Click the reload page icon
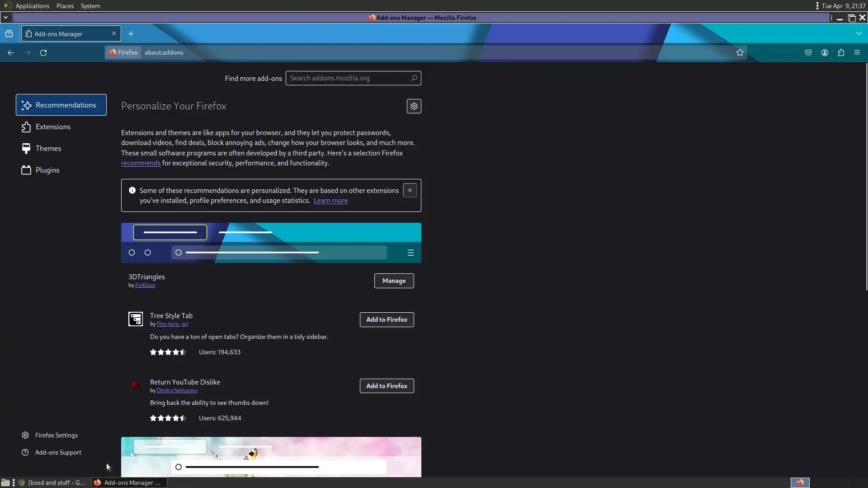Image resolution: width=868 pixels, height=488 pixels. (43, 53)
